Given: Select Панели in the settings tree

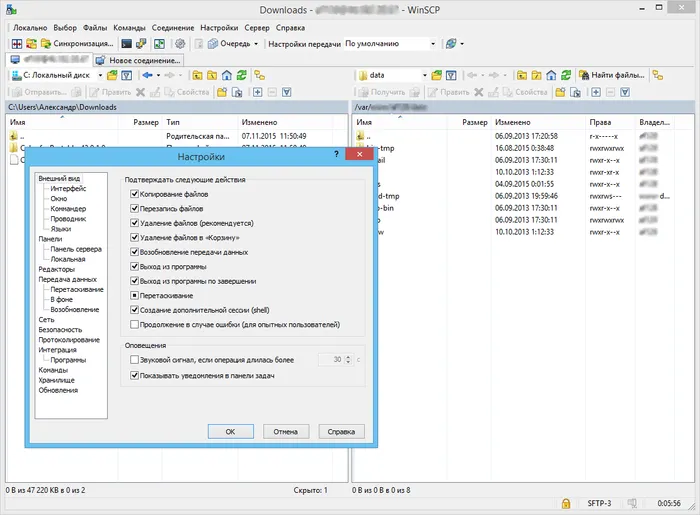Looking at the screenshot, I should click(50, 239).
